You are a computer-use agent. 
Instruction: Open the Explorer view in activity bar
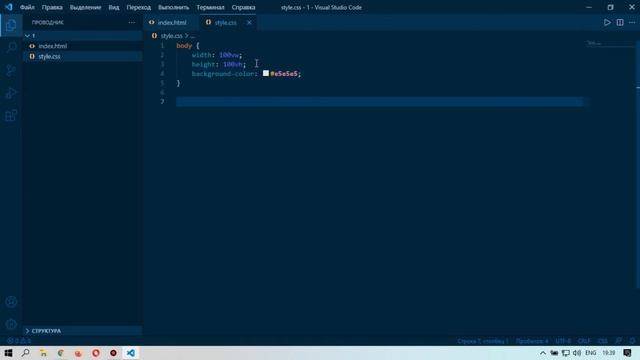(x=11, y=25)
